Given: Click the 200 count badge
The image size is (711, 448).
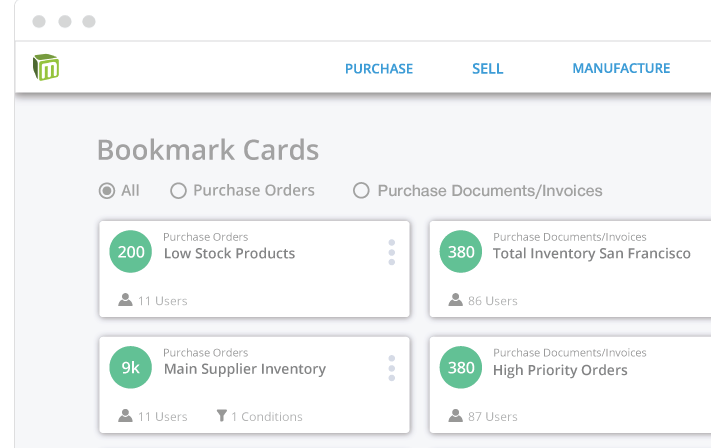Looking at the screenshot, I should 131,252.
